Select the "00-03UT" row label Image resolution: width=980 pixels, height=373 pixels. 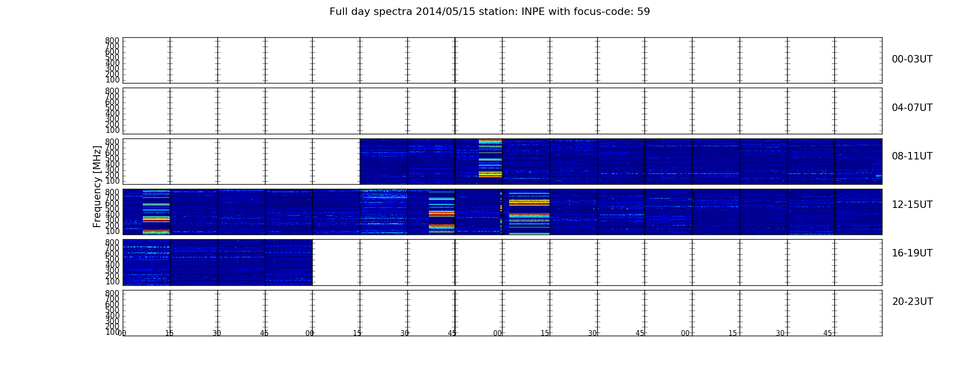click(912, 59)
